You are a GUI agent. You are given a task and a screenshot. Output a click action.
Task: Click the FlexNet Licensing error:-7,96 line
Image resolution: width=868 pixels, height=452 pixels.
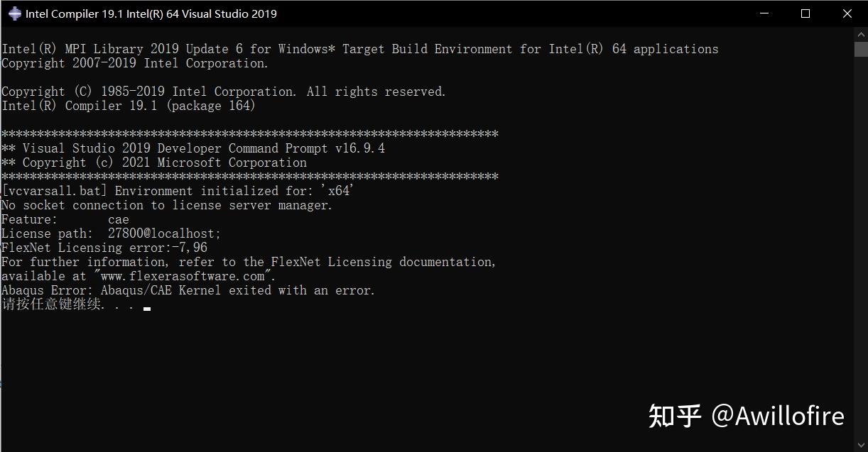click(x=104, y=248)
